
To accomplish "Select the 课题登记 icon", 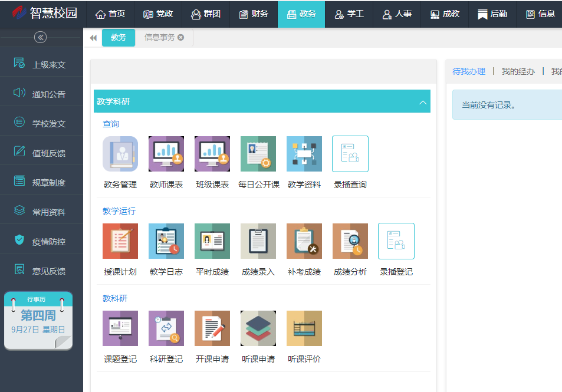I will (120, 328).
